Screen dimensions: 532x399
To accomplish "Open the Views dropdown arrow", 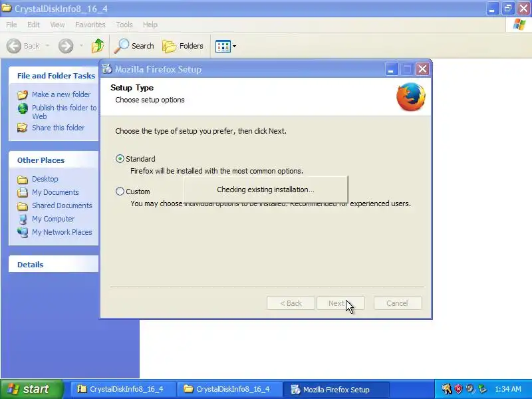I will (x=234, y=46).
